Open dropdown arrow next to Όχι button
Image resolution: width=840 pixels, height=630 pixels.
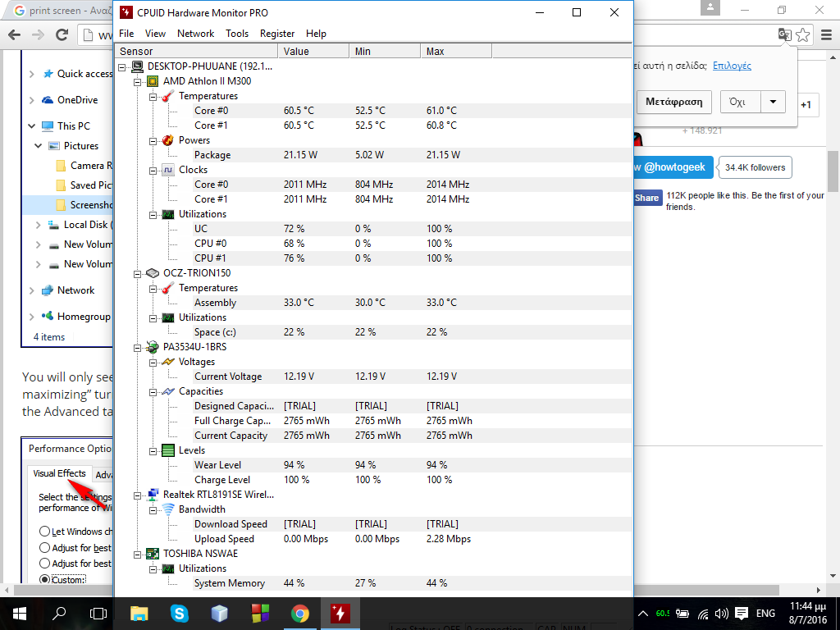pyautogui.click(x=773, y=102)
